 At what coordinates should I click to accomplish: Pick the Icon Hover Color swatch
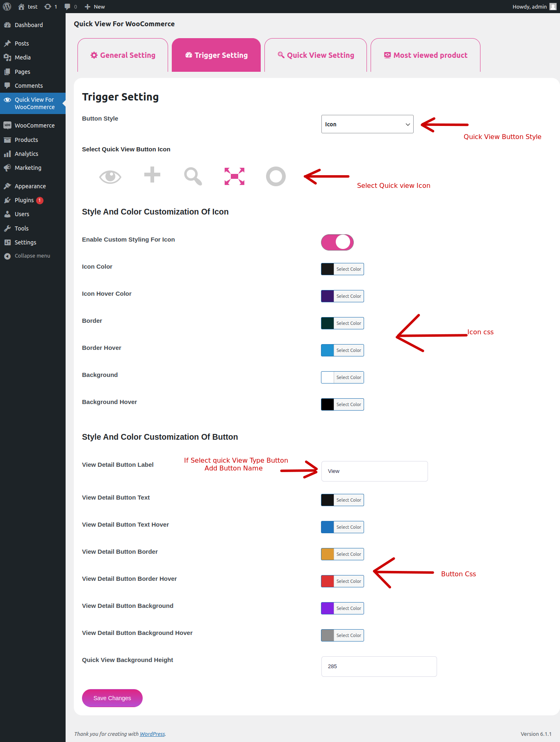coord(328,296)
